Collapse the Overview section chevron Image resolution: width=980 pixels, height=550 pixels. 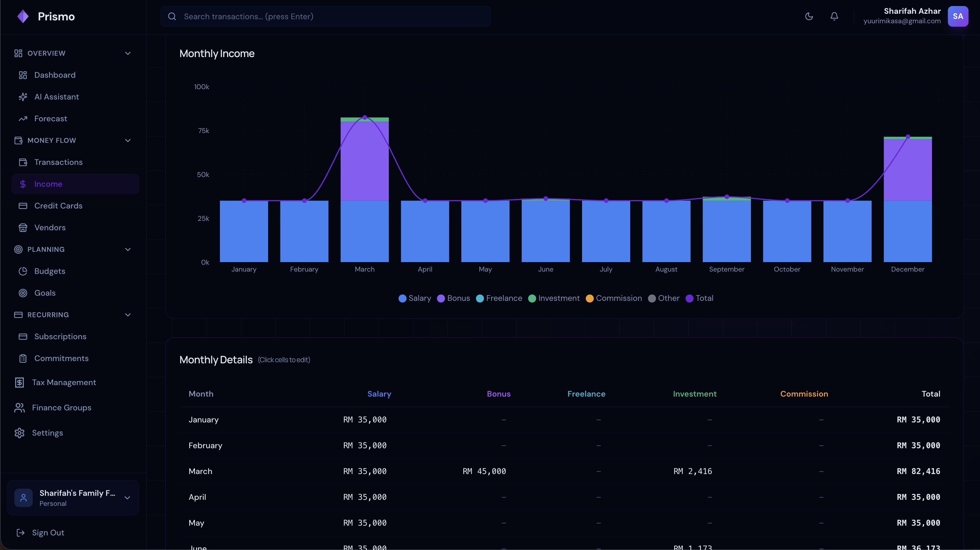tap(128, 53)
